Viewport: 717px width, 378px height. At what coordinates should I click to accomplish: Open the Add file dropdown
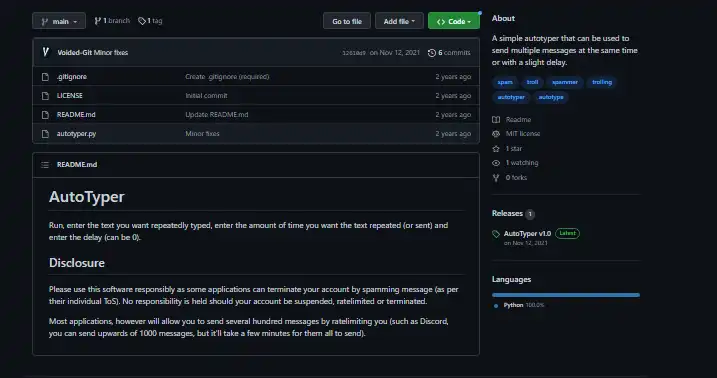399,21
